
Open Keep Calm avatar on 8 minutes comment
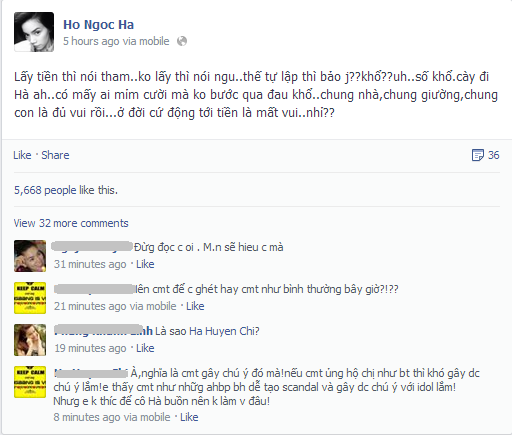tap(30, 382)
